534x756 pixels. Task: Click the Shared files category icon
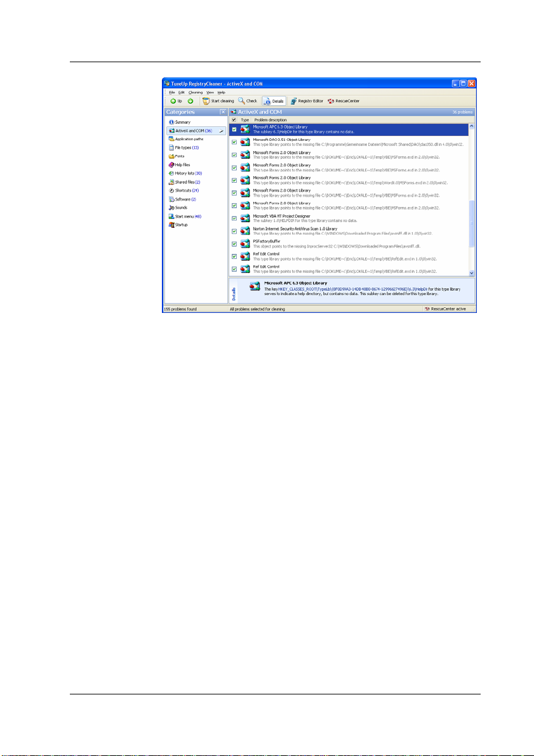pos(171,182)
